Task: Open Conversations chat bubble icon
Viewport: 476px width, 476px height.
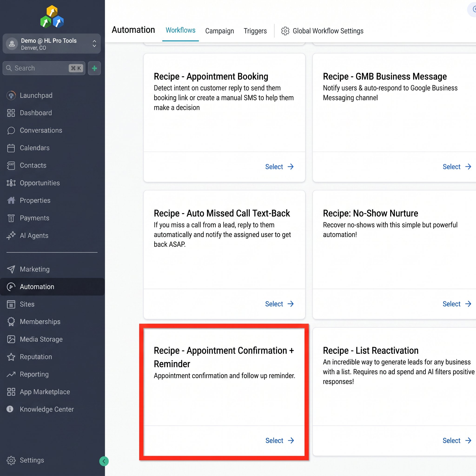Action: pos(11,130)
